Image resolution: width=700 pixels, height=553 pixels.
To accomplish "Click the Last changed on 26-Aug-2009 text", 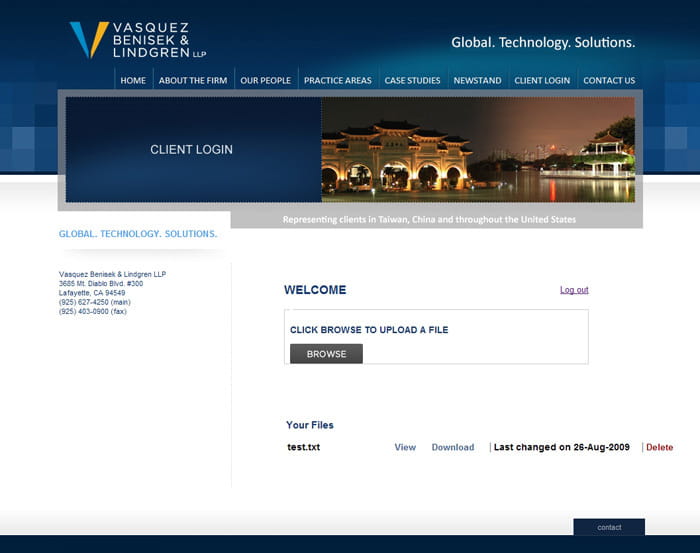I will (562, 447).
